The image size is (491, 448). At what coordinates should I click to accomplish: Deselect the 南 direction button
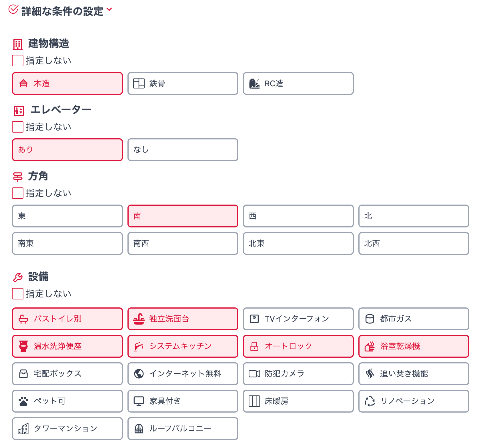[x=183, y=216]
